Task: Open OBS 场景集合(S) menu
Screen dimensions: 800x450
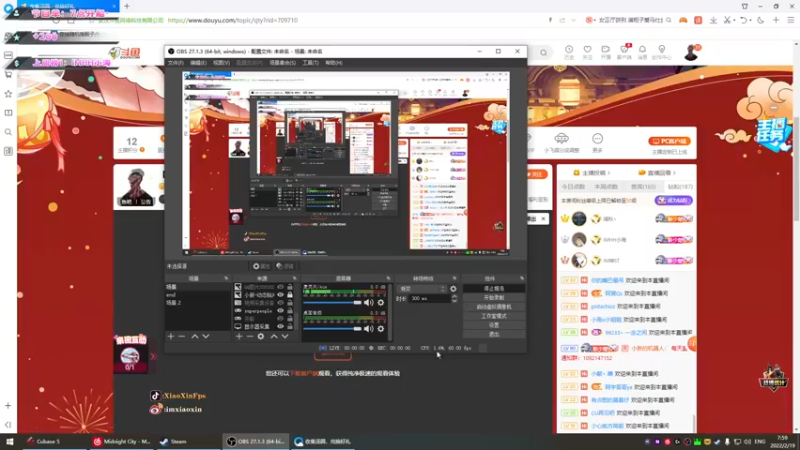Action: tap(283, 63)
